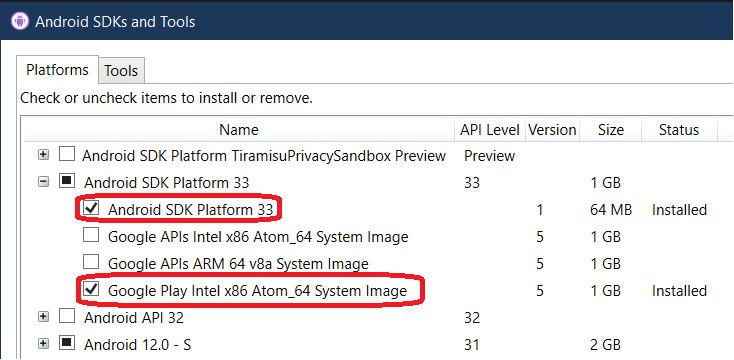
Task: Select the Platforms tab
Action: click(x=57, y=70)
